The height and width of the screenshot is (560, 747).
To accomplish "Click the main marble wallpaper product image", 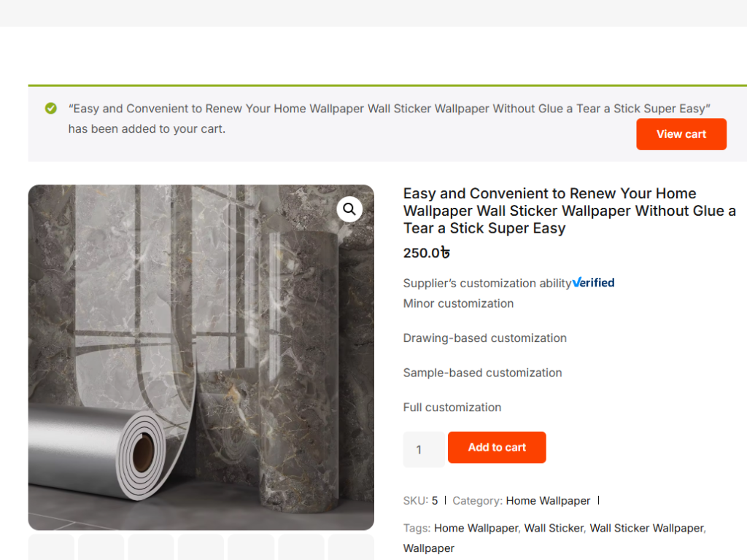I will coord(201,357).
